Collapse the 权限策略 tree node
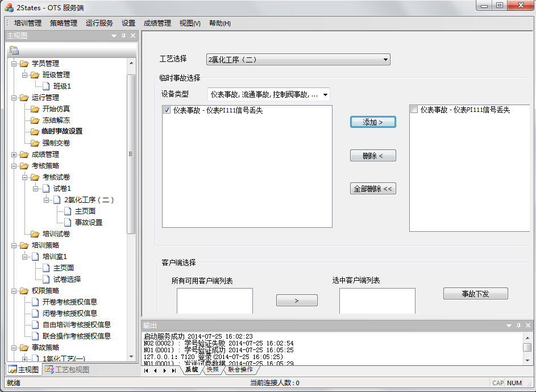The height and width of the screenshot is (392, 536). tap(14, 291)
